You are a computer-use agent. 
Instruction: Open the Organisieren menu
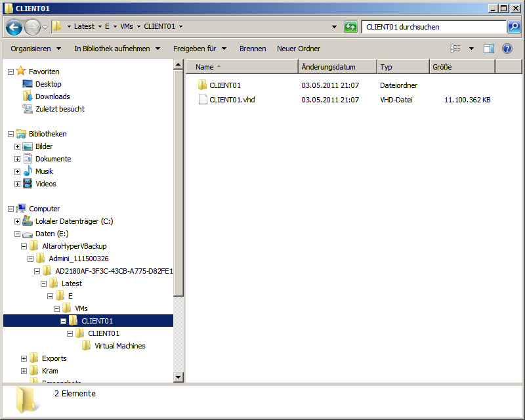tap(36, 49)
